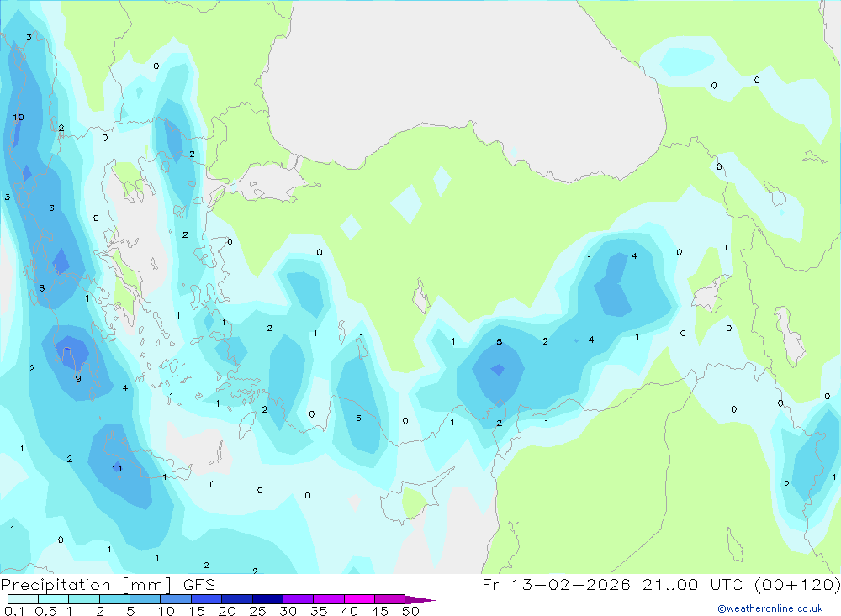Click the '0.1' legend scale label
The height and width of the screenshot is (616, 841).
14,611
